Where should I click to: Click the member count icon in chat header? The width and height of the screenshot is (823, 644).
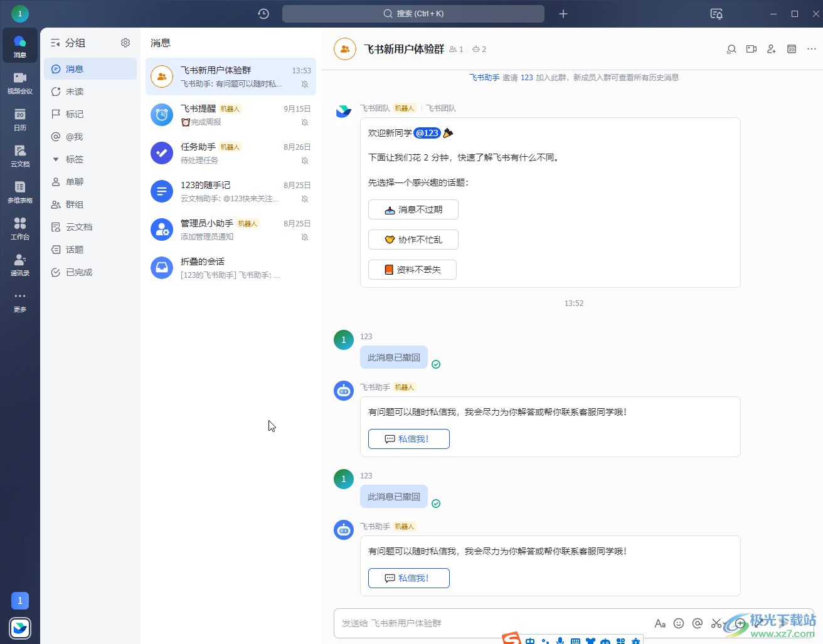point(456,49)
